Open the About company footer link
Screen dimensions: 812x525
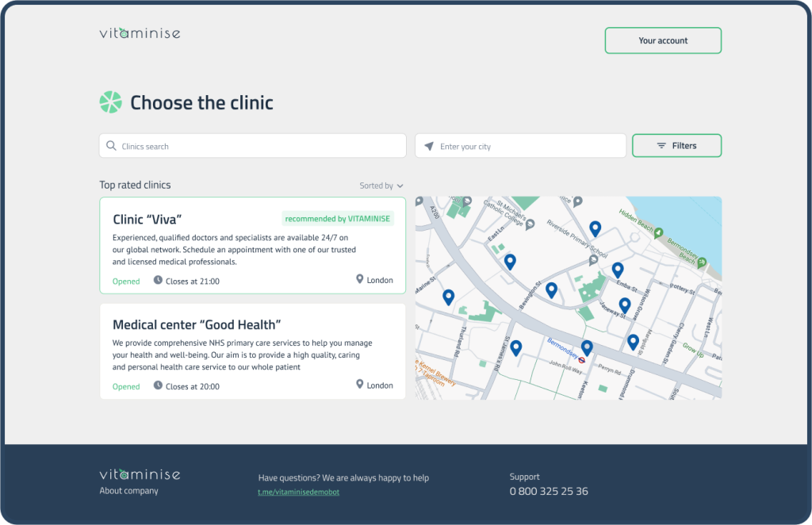129,491
